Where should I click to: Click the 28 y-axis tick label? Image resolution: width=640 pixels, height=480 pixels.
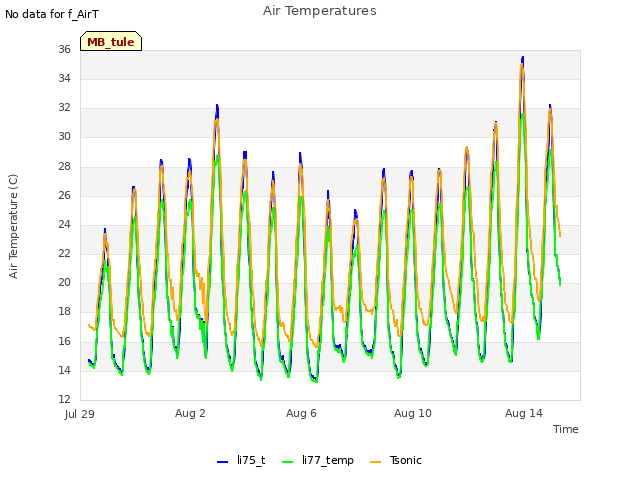click(64, 167)
